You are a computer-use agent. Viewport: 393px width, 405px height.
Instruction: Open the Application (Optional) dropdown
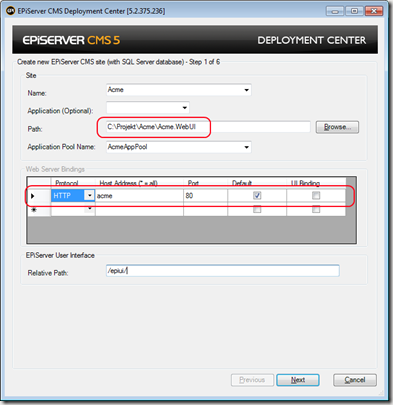184,108
